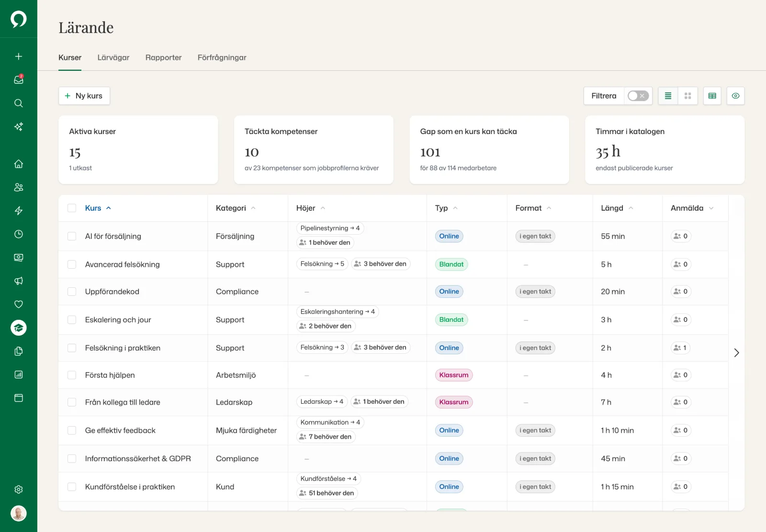Screen dimensions: 766x532
Task: Switch to the Lärvägar tab
Action: click(113, 57)
